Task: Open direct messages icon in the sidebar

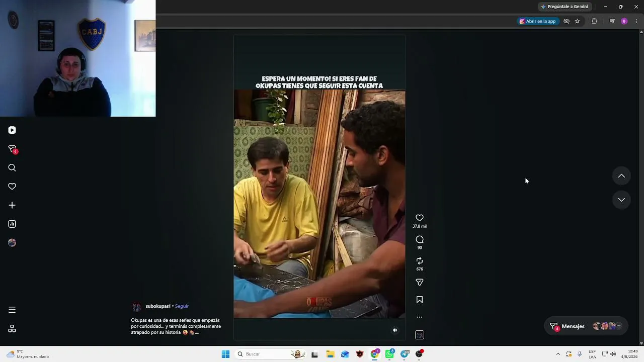Action: coord(13,149)
